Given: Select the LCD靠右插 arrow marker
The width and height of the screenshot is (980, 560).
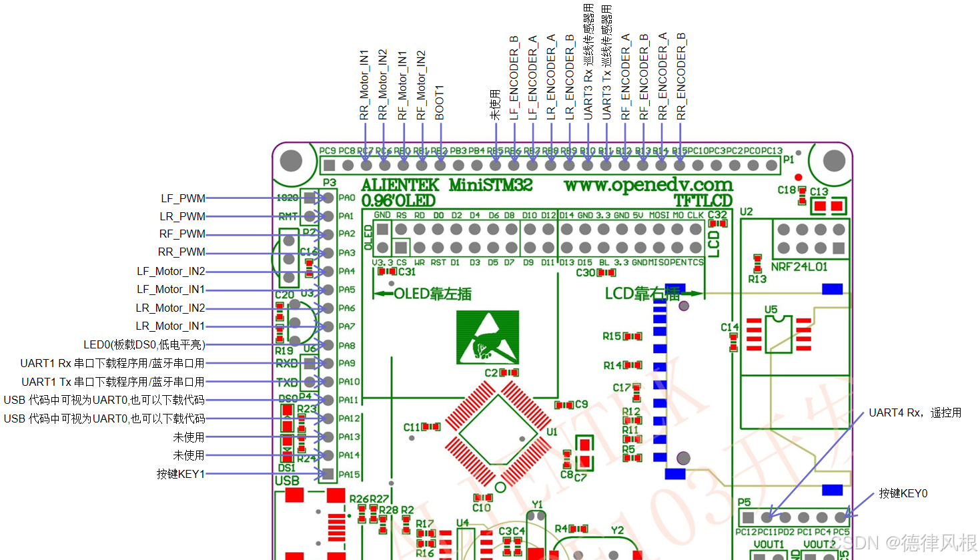Looking at the screenshot, I should click(694, 292).
